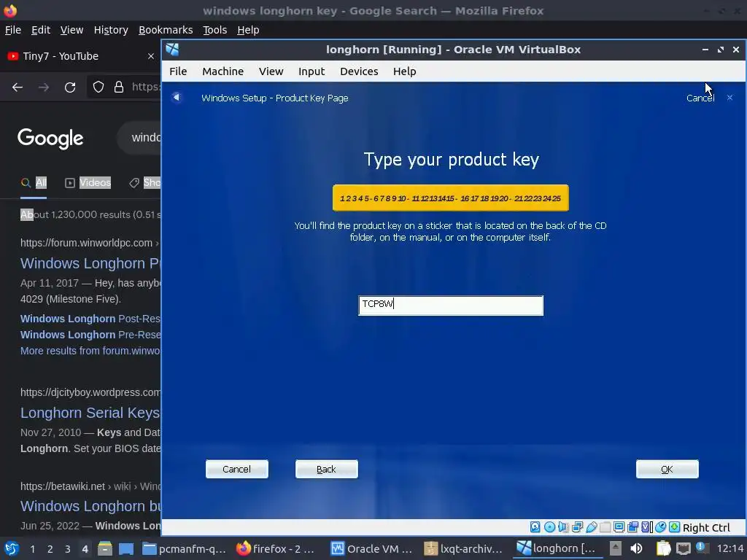747x560 pixels.
Task: Click the shield tracking protection icon in Firefox
Action: (x=98, y=87)
